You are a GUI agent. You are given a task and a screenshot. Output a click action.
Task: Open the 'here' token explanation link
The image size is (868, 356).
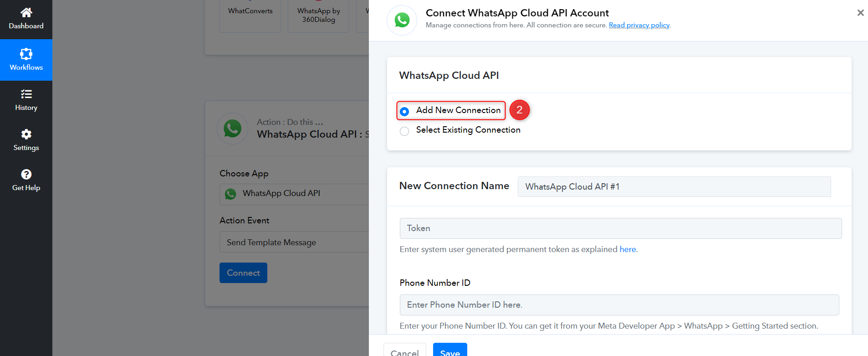coord(628,249)
